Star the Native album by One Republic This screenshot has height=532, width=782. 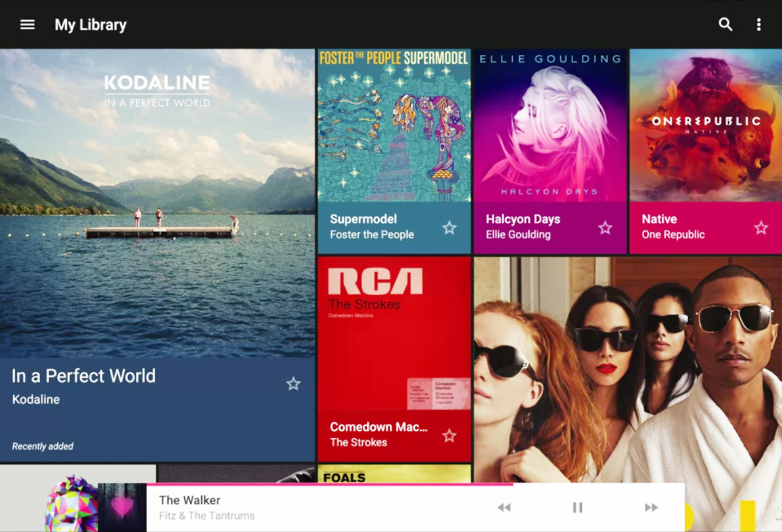click(x=761, y=228)
